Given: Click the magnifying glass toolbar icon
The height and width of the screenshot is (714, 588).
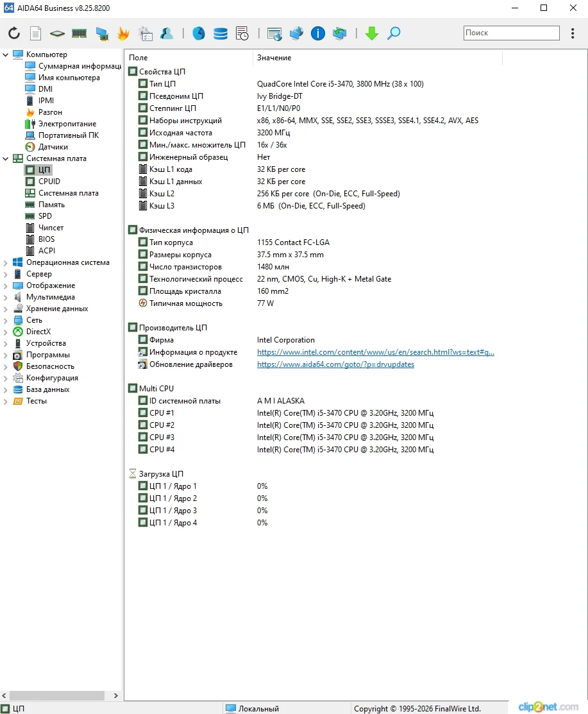Looking at the screenshot, I should point(394,33).
